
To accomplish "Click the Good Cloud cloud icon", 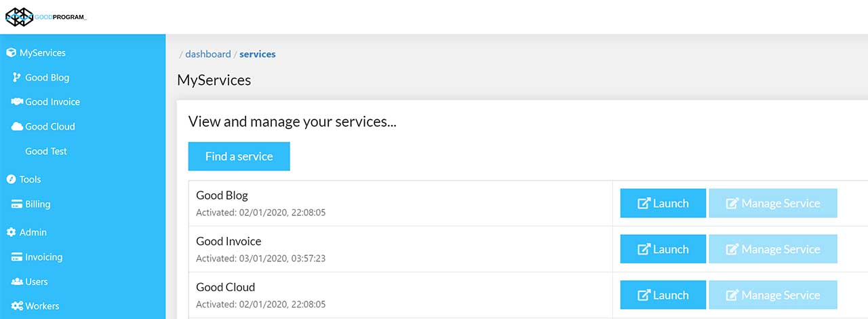I will (x=17, y=126).
